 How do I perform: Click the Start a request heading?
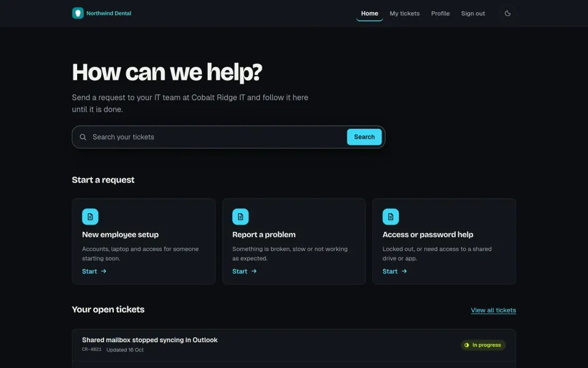tap(103, 180)
